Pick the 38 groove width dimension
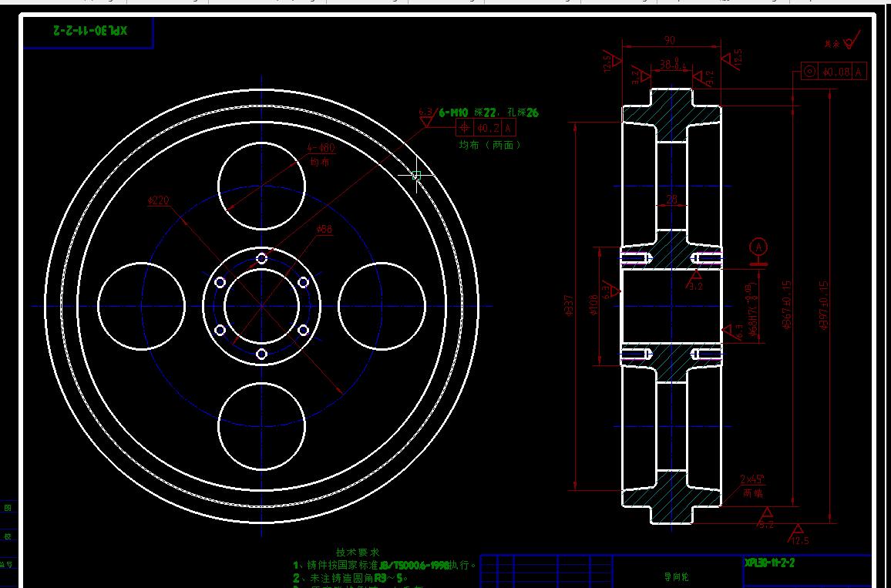 point(672,65)
